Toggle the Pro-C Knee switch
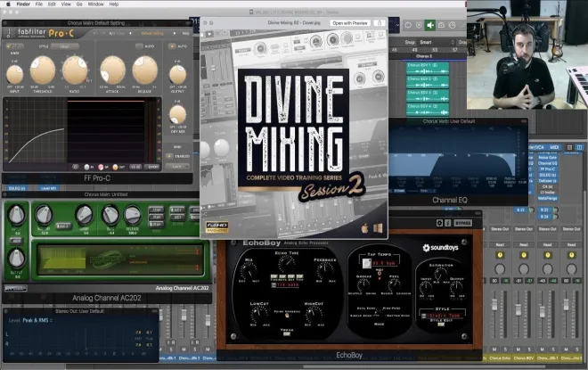The width and height of the screenshot is (588, 370). (x=15, y=46)
